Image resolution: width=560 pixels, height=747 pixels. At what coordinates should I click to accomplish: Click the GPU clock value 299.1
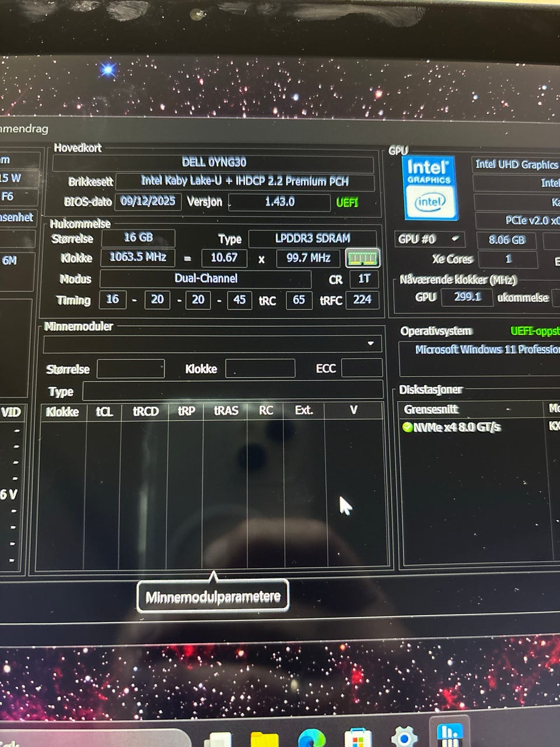[x=467, y=296]
